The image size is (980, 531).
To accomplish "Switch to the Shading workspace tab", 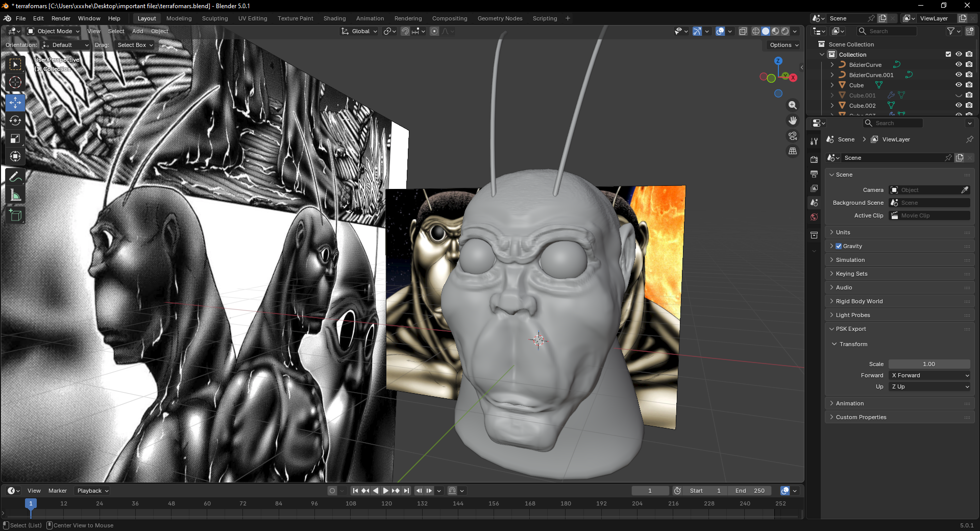I will point(335,18).
